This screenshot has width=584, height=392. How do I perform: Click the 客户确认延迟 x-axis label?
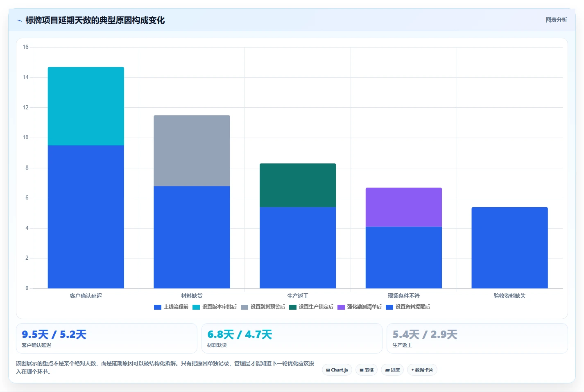pos(86,296)
